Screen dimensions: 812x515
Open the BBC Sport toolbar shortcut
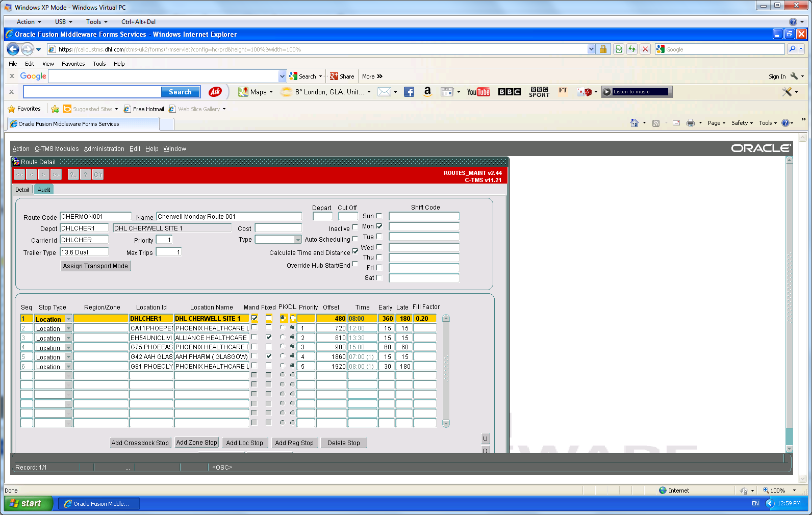tap(539, 92)
